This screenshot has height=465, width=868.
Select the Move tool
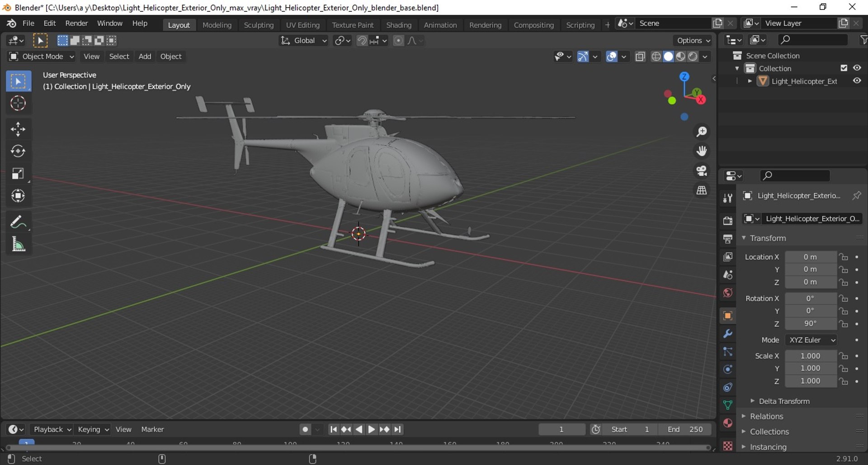tap(18, 129)
